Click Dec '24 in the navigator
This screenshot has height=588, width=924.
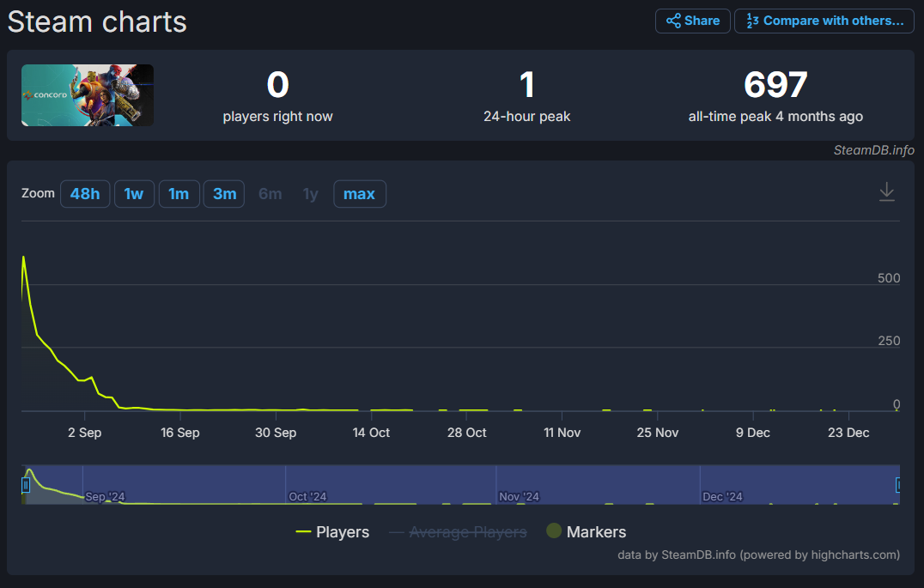[x=722, y=497]
